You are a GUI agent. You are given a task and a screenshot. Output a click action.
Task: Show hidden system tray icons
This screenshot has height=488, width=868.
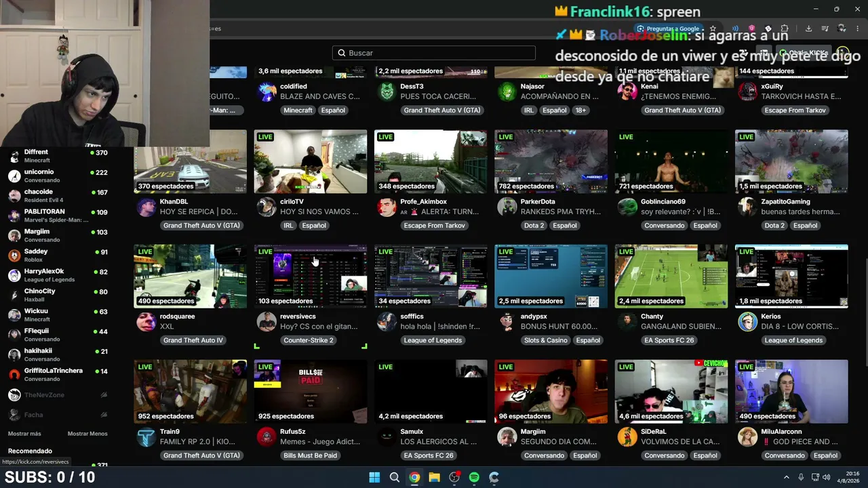point(787,477)
